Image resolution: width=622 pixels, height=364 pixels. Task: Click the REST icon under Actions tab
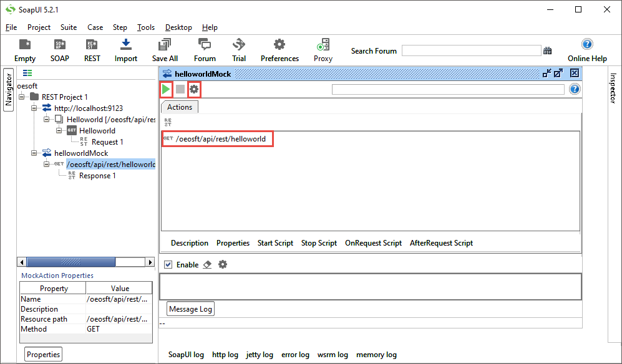click(x=168, y=122)
